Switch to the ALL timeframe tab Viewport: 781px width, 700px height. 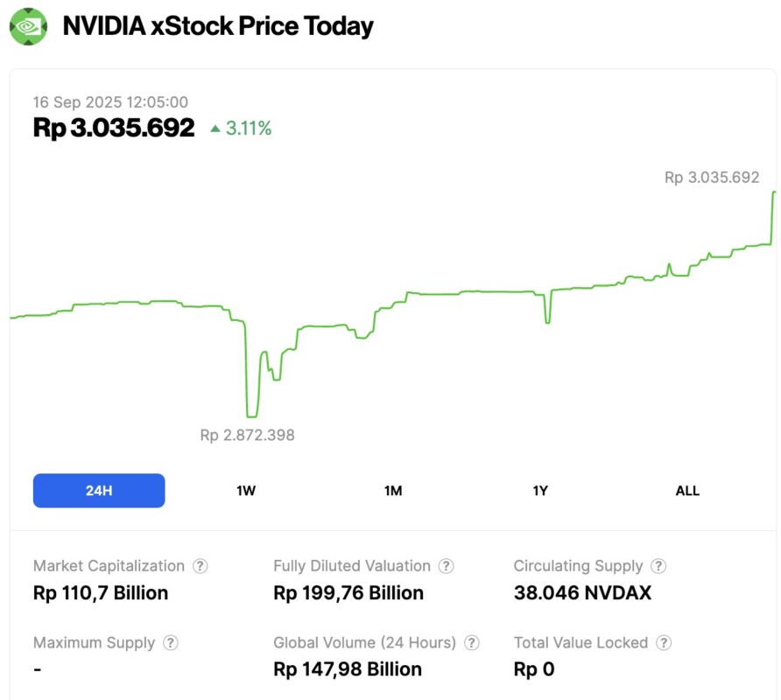coord(687,491)
